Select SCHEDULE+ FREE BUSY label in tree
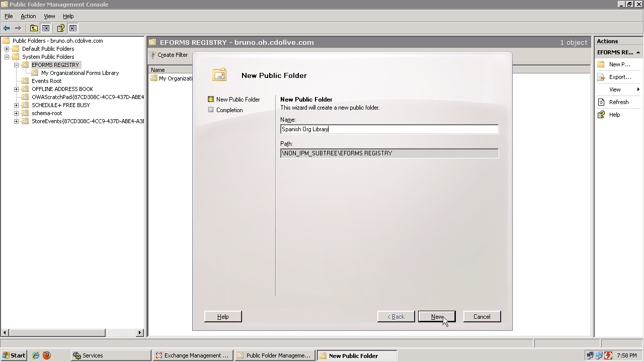The width and height of the screenshot is (644, 362). 61,105
